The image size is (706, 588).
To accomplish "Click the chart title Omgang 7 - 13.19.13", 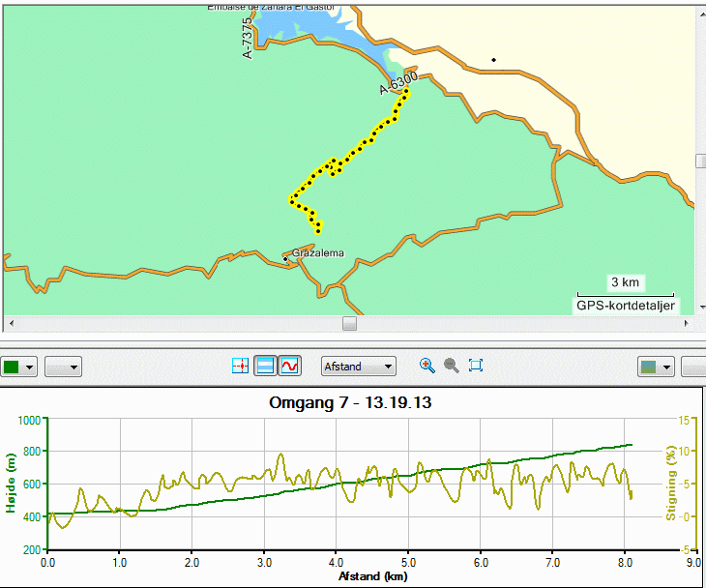I will click(x=350, y=402).
